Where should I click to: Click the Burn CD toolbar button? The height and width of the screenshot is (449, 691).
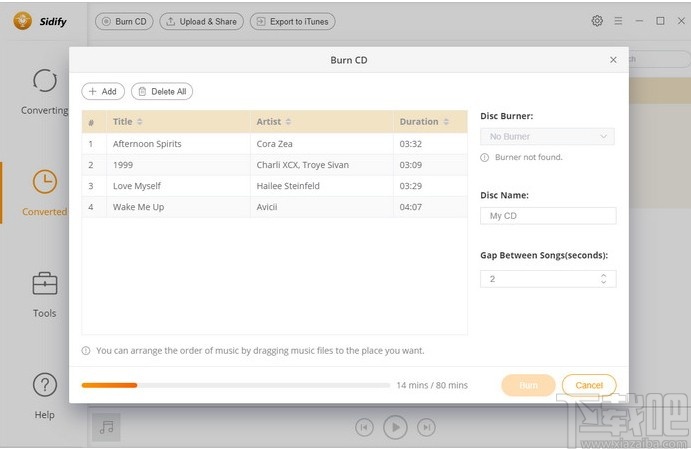pyautogui.click(x=124, y=21)
